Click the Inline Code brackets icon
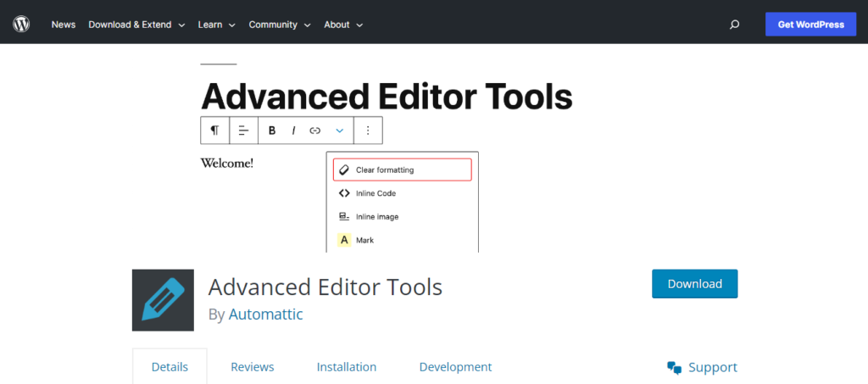 pos(344,193)
